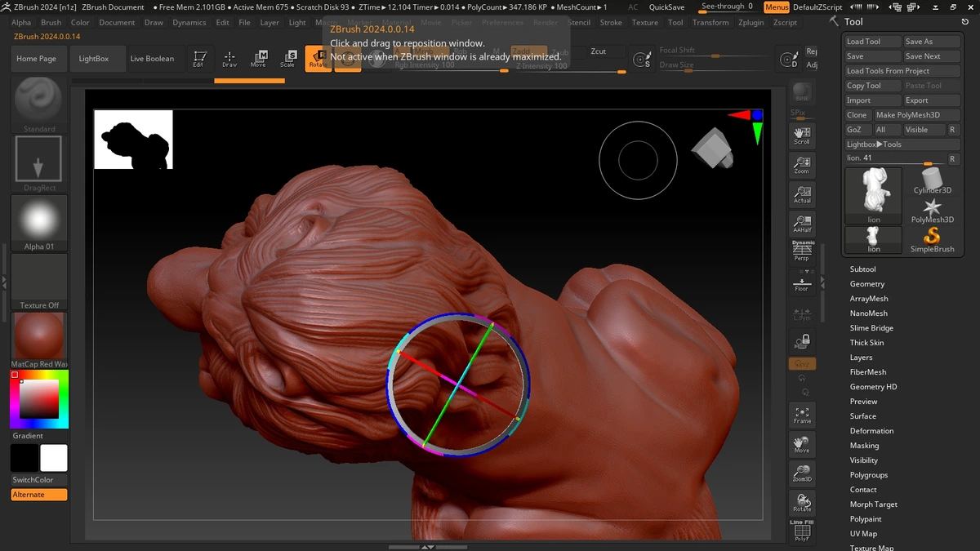
Task: Toggle Live Boolean mode
Action: (x=152, y=59)
